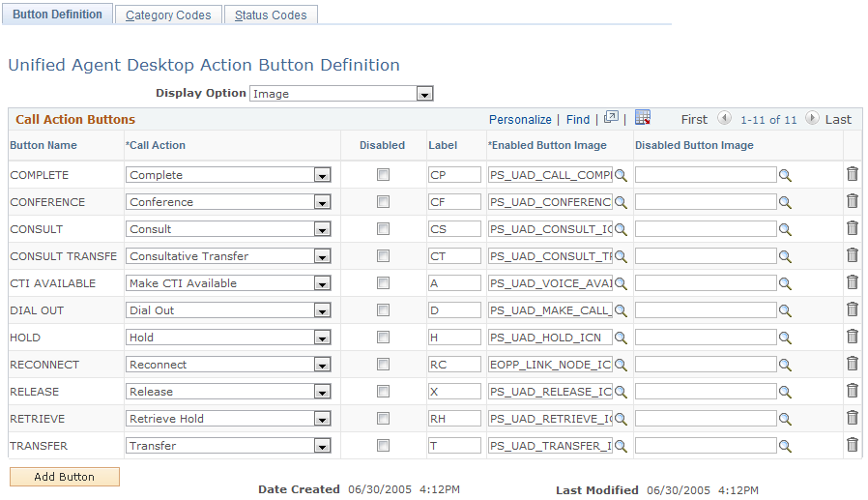The image size is (868, 500).
Task: Toggle Disabled checkbox for RECONNECT
Action: (x=383, y=365)
